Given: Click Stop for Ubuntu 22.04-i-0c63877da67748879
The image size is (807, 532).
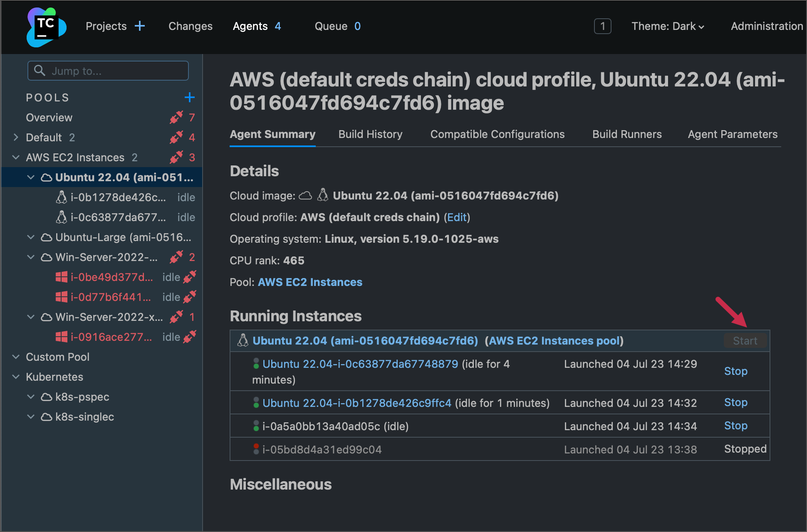Looking at the screenshot, I should point(736,371).
